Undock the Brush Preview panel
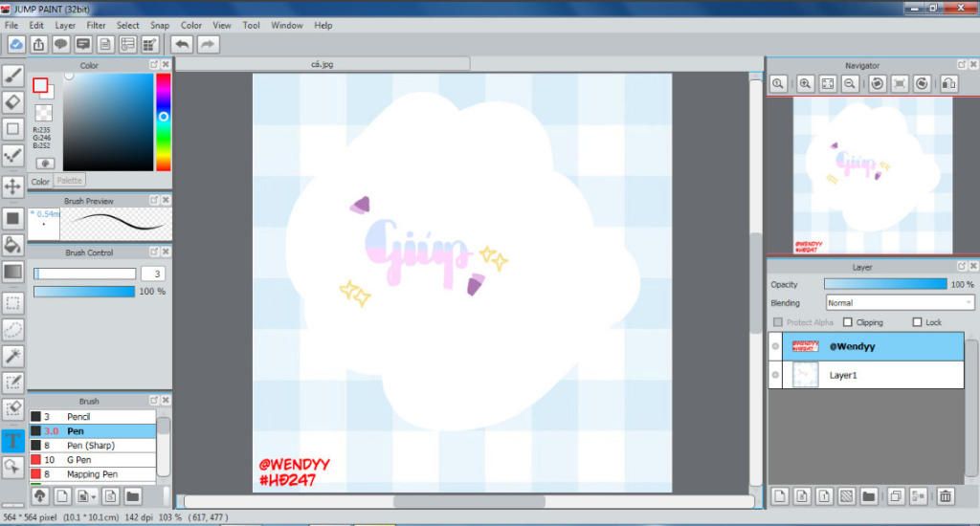This screenshot has height=526, width=980. coord(154,200)
